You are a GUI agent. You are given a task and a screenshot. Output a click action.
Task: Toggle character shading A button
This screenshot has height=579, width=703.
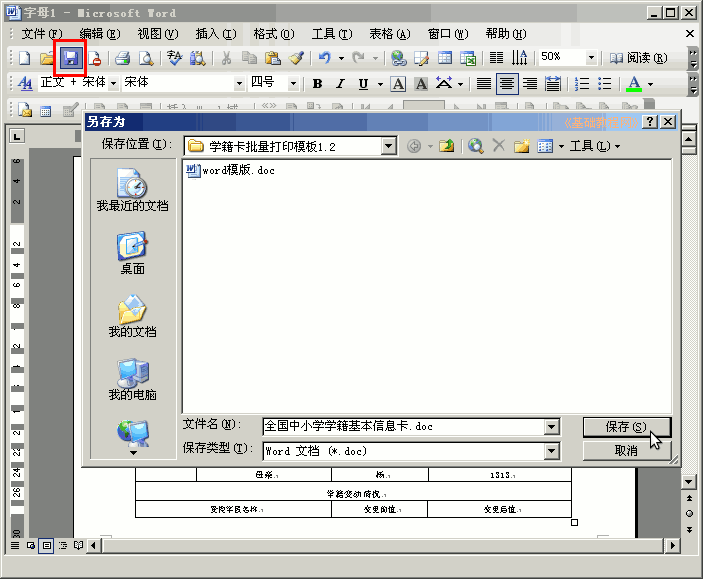(x=421, y=84)
